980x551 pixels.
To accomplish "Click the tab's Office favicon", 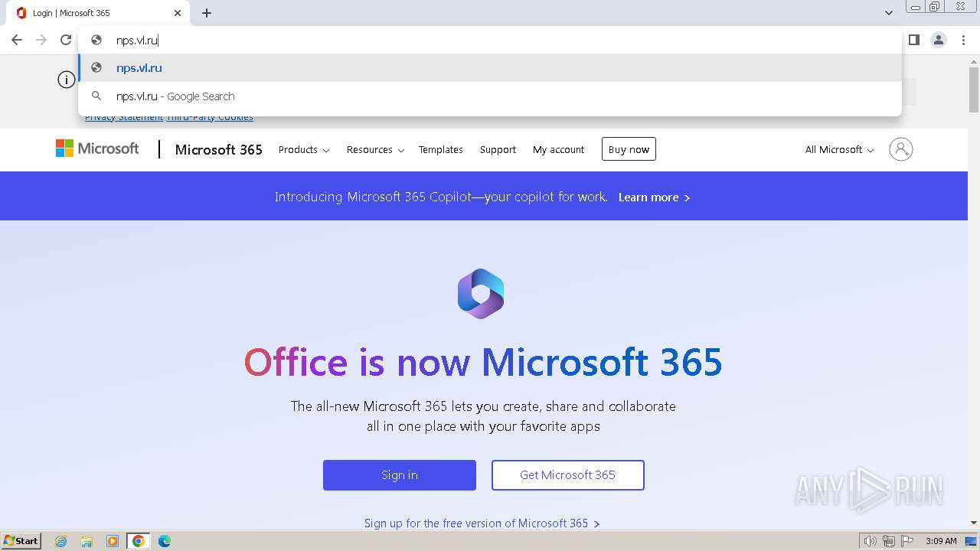I will tap(21, 13).
